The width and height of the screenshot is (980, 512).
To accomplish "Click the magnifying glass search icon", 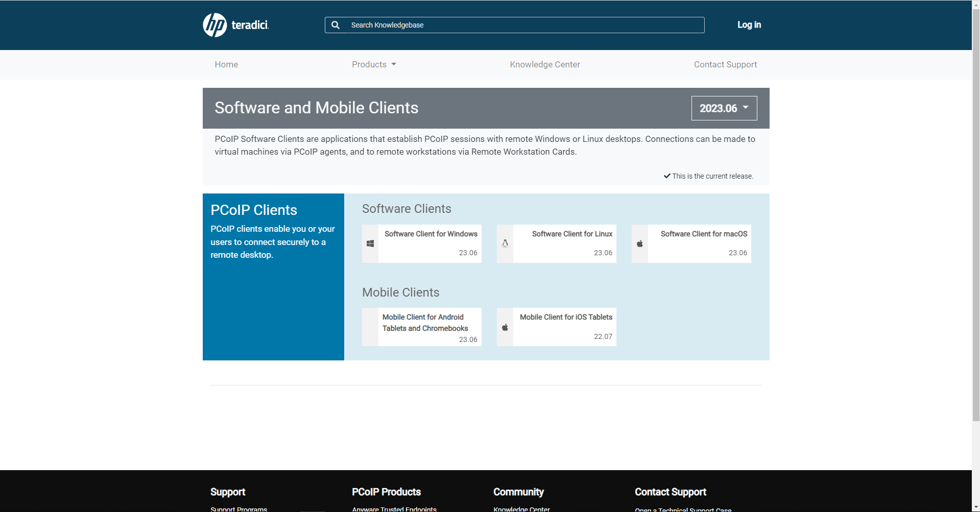I will pos(336,25).
